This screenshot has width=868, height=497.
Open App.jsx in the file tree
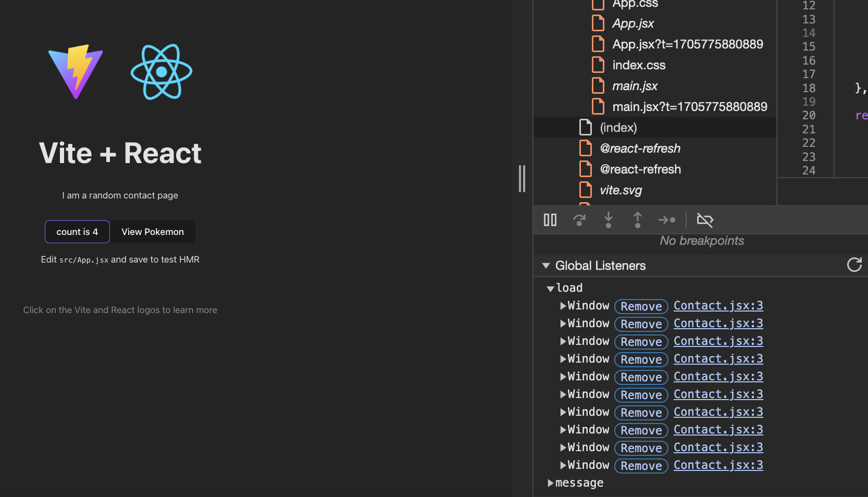click(x=633, y=23)
